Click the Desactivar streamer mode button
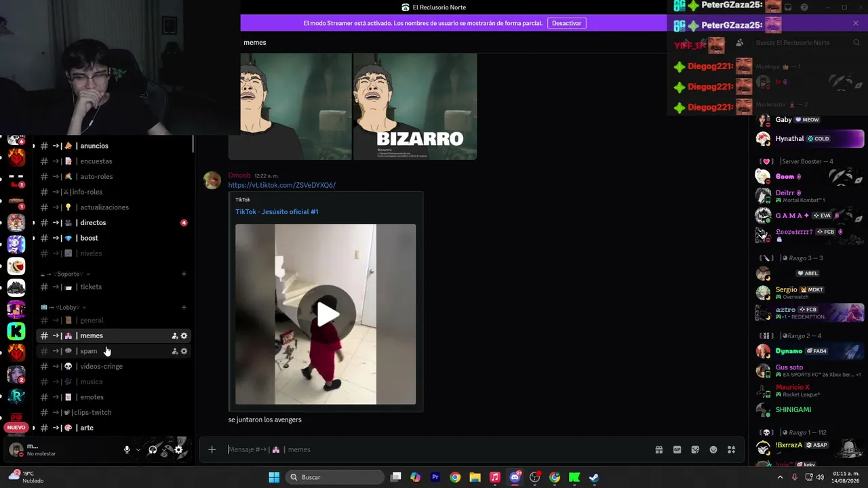 click(566, 23)
